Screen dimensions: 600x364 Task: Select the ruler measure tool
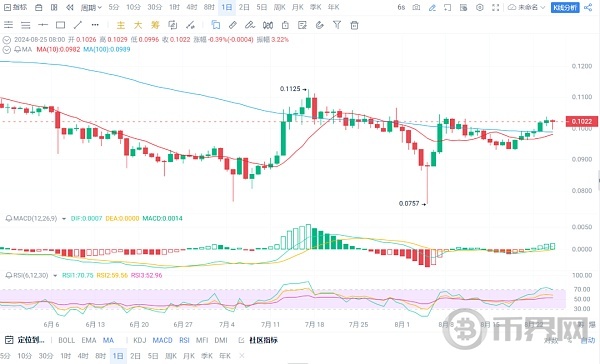coord(233,25)
